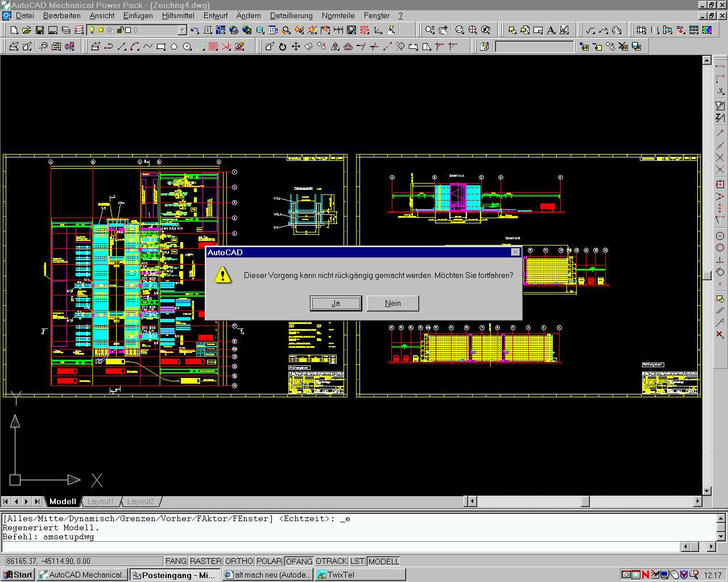Select the Modell tab
The height and width of the screenshot is (582, 728).
point(63,501)
